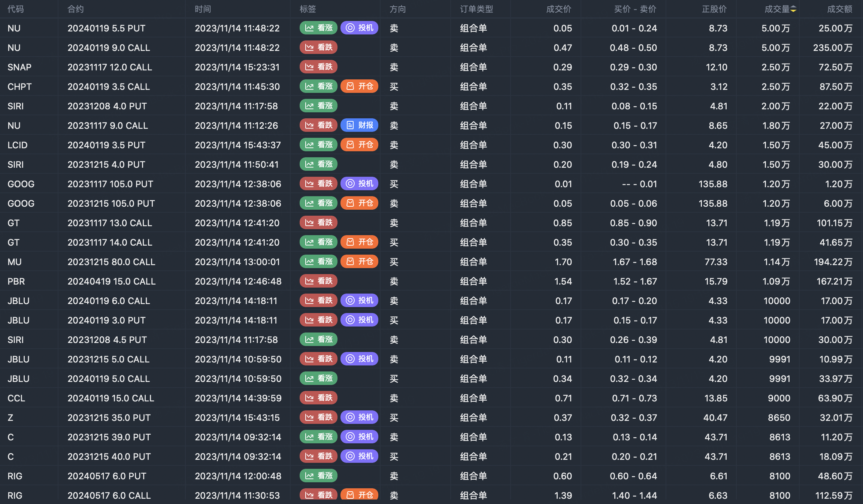
Task: Select the SNAP ticker cell
Action: pyautogui.click(x=19, y=67)
